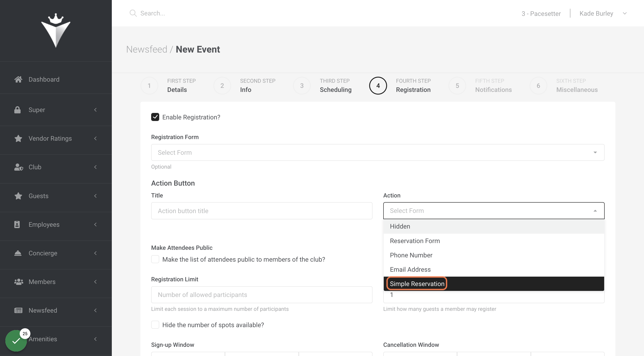
Task: Click the Super lock icon
Action: coord(17,110)
